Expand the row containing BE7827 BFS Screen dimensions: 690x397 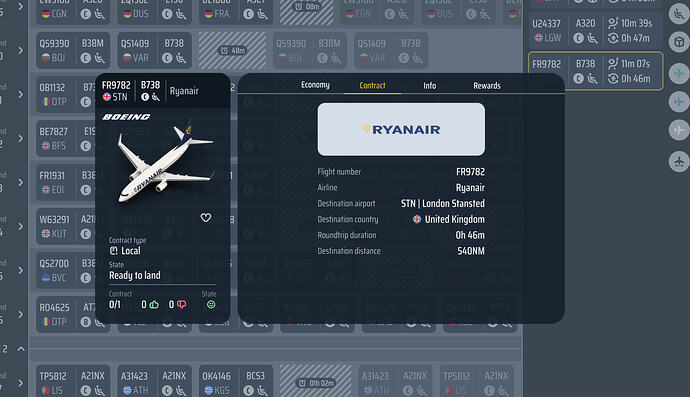[x=20, y=139]
